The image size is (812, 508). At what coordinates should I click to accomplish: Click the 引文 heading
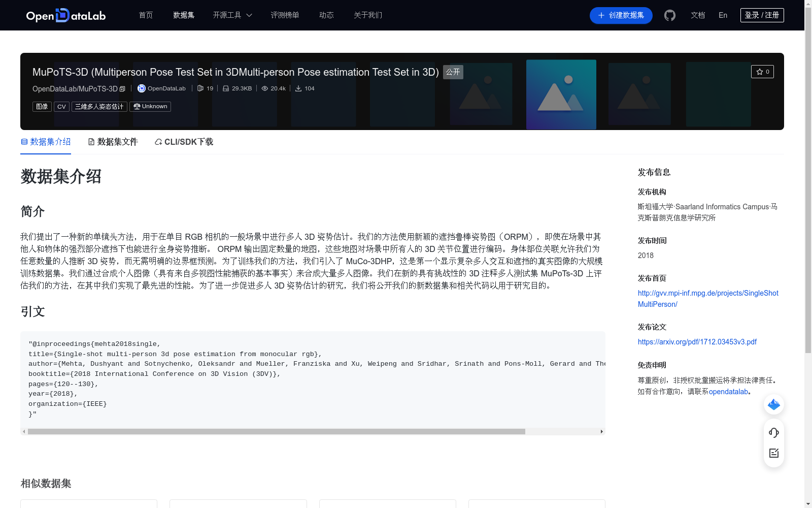coord(33,311)
